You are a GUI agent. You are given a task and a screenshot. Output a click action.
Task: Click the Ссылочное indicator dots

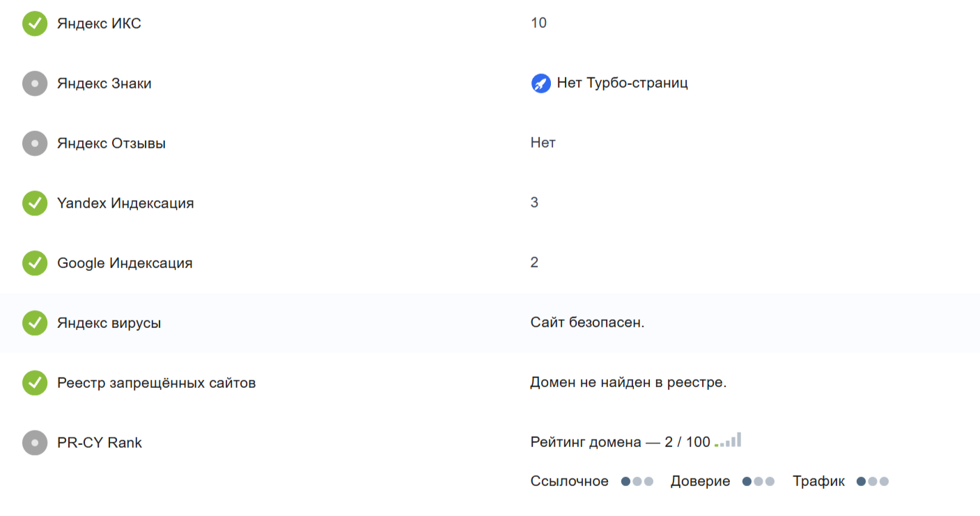pyautogui.click(x=637, y=481)
